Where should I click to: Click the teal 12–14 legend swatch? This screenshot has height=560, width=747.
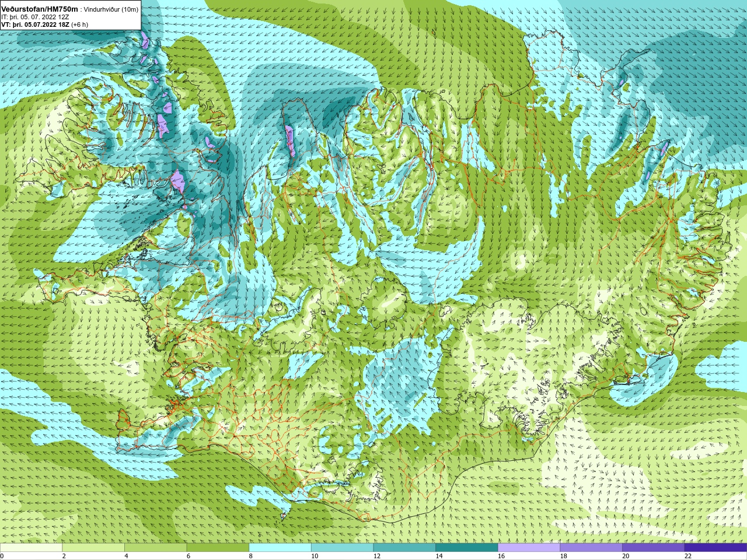(404, 548)
